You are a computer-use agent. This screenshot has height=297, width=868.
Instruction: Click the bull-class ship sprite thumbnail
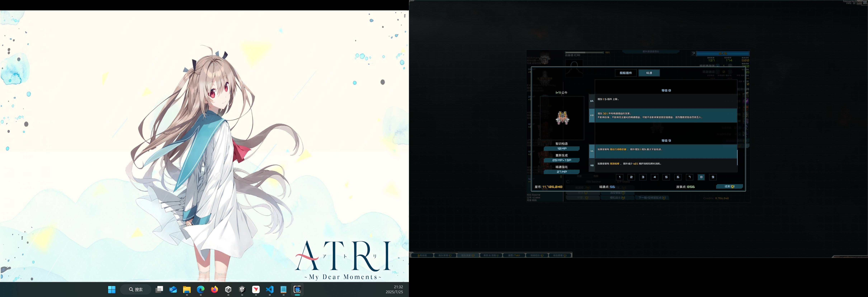click(x=562, y=118)
